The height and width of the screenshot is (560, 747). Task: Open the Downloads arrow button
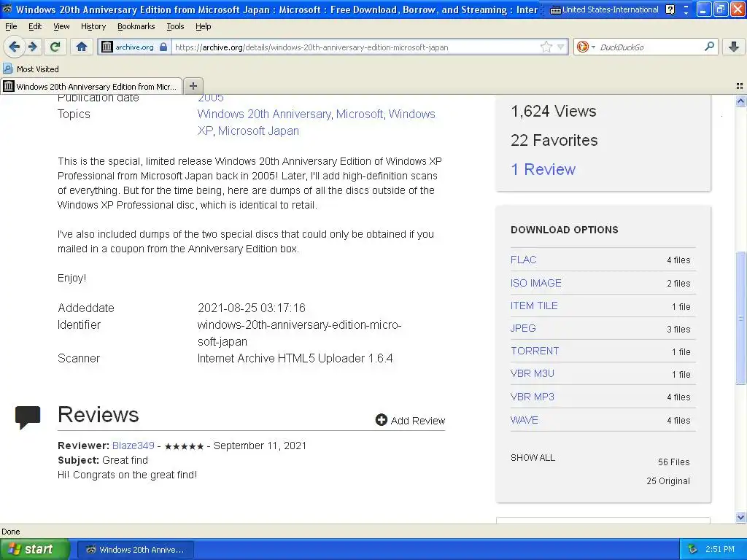(734, 47)
